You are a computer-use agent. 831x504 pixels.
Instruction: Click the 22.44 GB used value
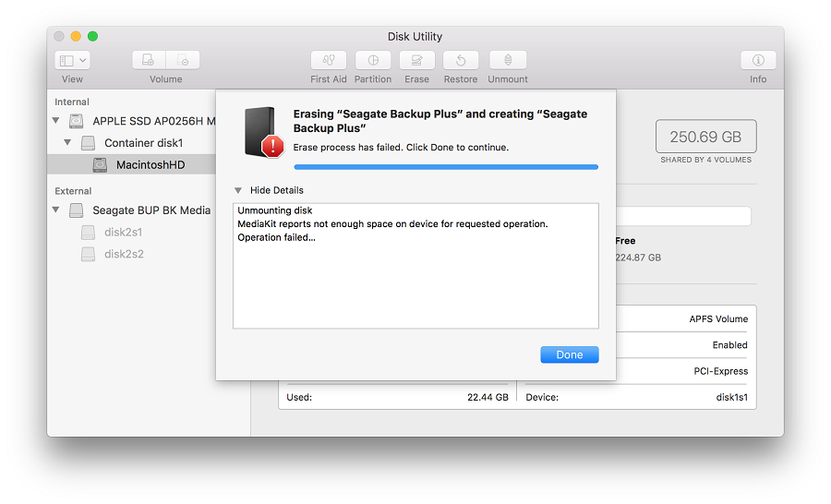(488, 397)
